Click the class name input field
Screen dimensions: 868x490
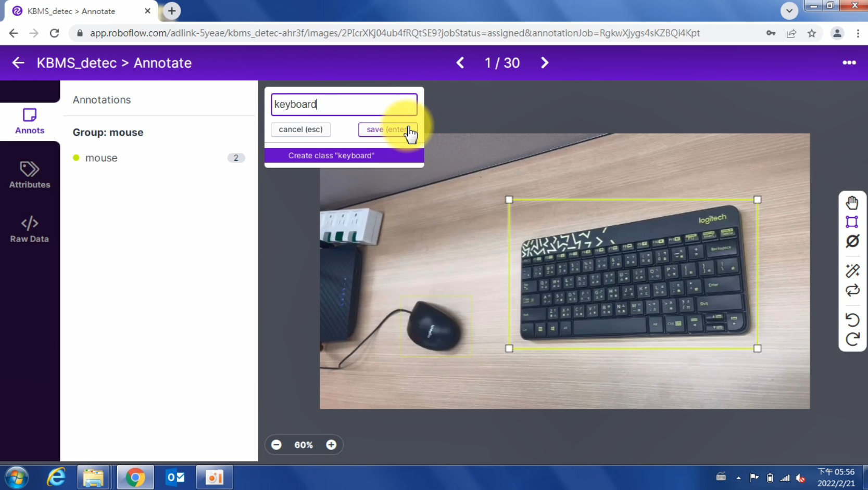[344, 105]
